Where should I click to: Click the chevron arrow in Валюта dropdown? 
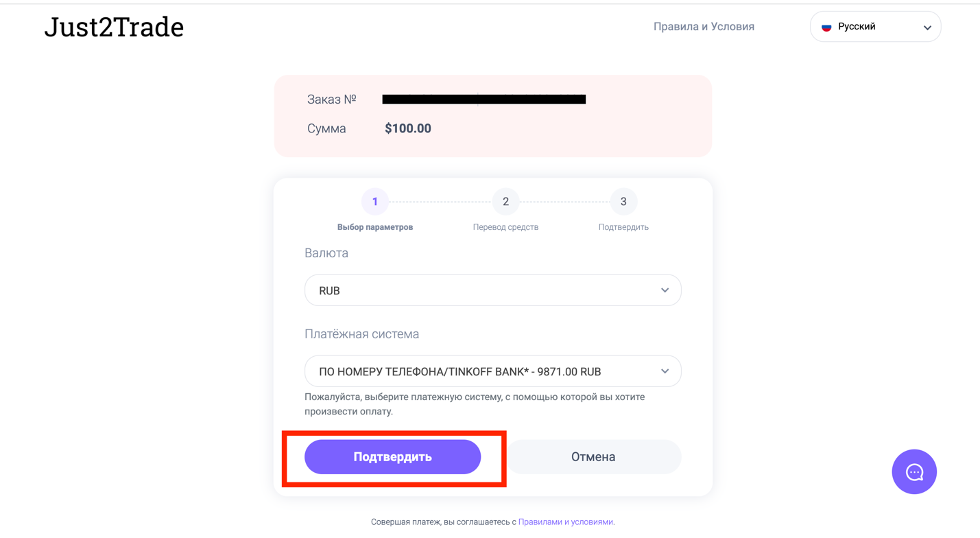[x=665, y=290]
